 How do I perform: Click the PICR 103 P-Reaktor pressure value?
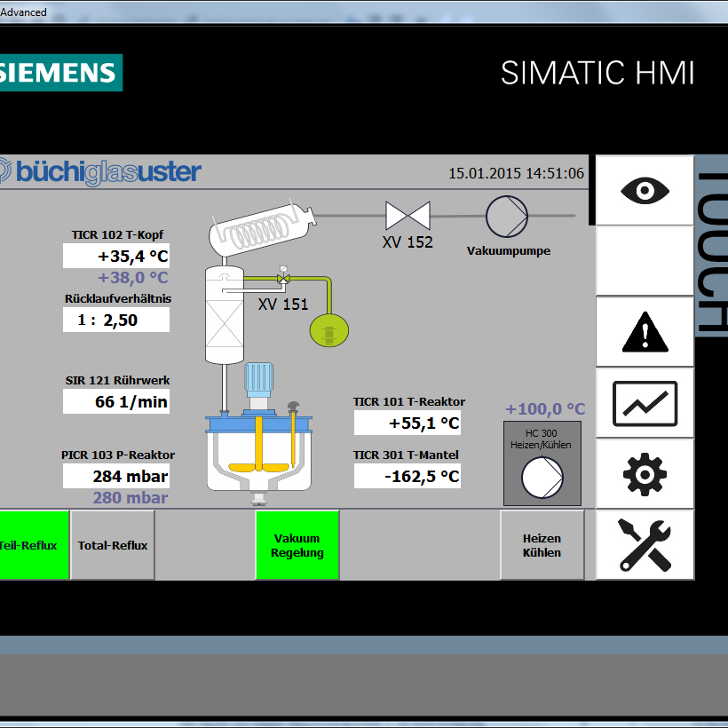116,477
